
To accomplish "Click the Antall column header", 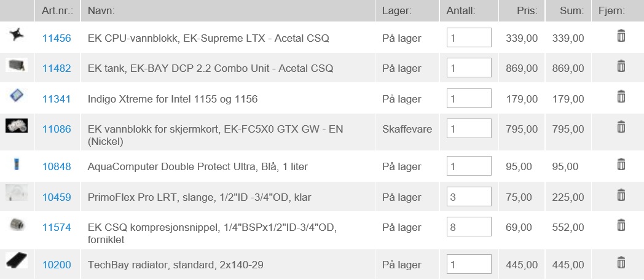I will coord(460,10).
